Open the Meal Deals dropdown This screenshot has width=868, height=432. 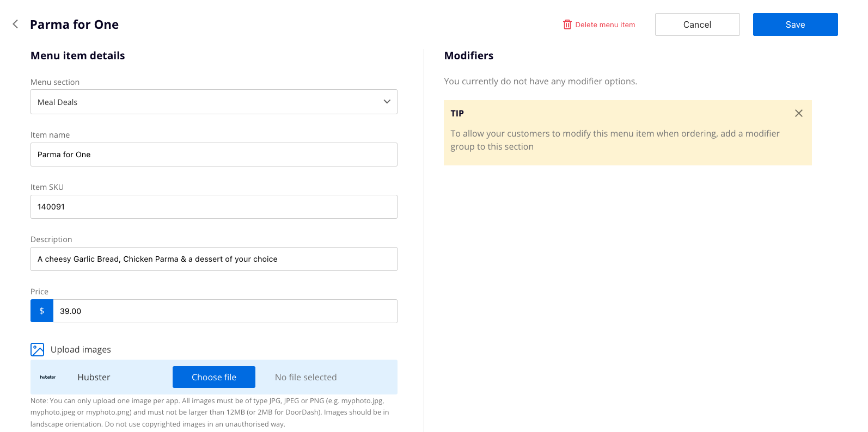coord(213,102)
